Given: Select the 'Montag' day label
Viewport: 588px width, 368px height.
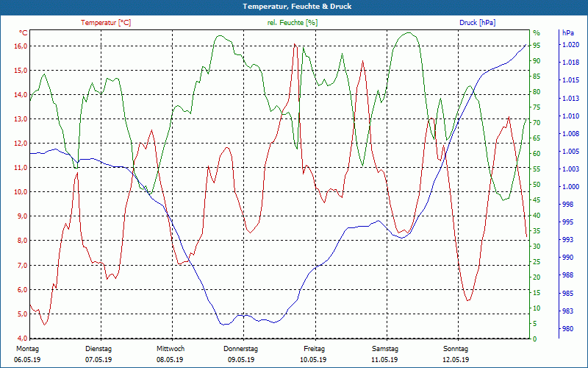Looking at the screenshot, I should click(x=27, y=349).
